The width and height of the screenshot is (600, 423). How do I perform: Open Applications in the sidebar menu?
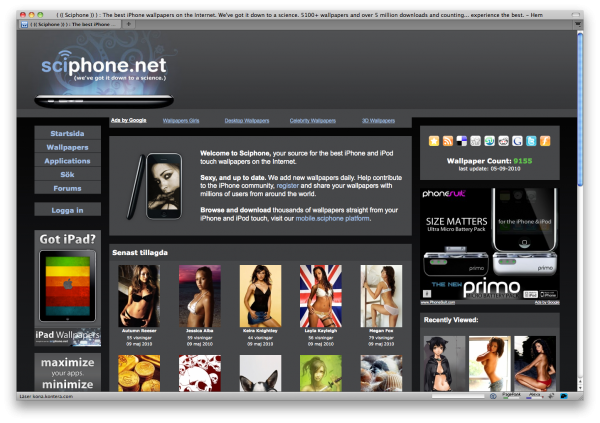click(67, 161)
